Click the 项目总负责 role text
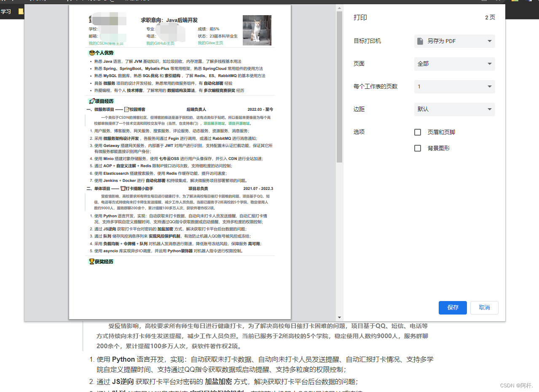The image size is (539, 392). (198, 189)
